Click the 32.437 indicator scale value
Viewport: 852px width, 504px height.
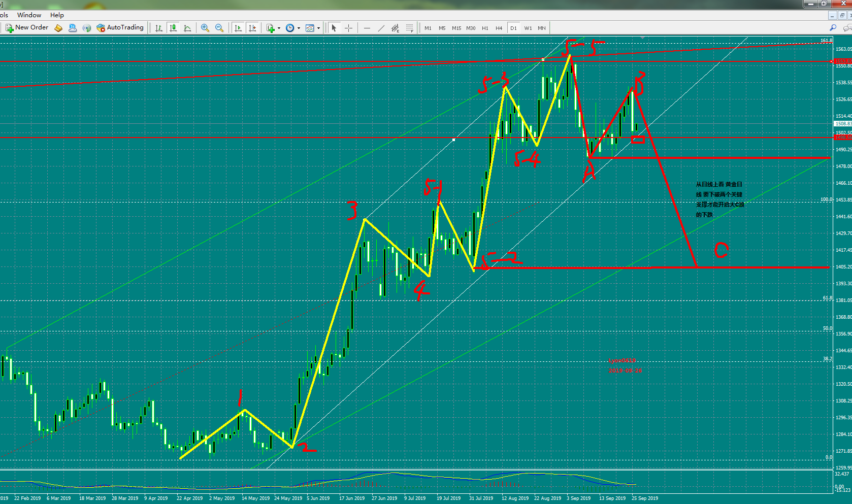(842, 474)
